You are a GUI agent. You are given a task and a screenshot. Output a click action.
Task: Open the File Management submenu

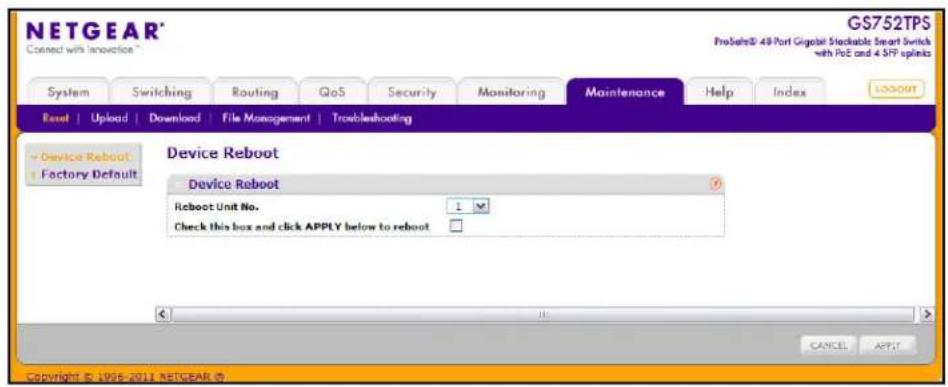266,119
